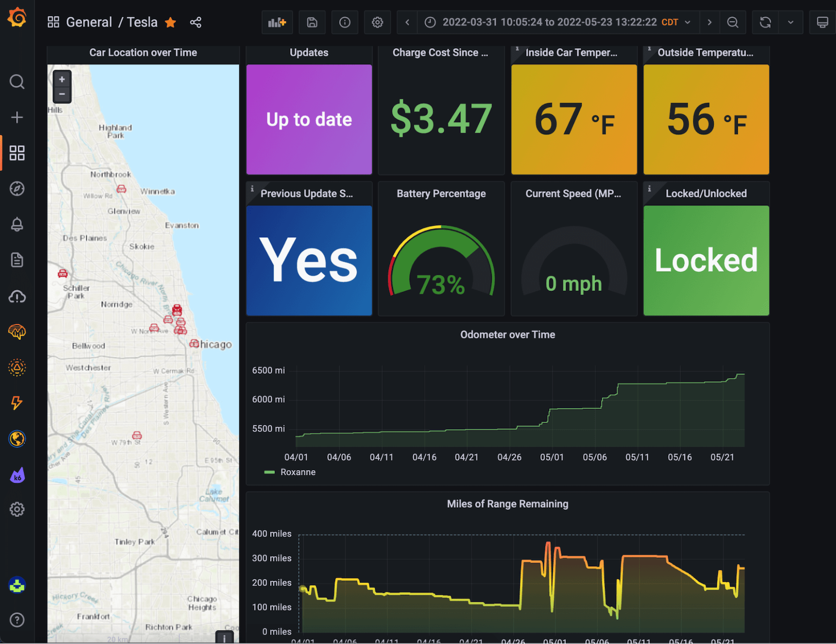Open the Machine Learning brain icon
The image size is (836, 644).
(17, 331)
